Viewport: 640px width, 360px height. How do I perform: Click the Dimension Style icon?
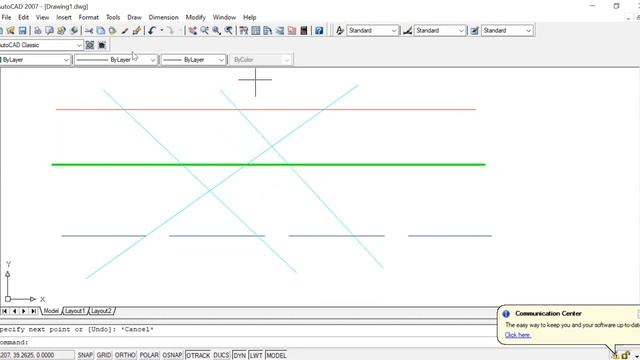tap(407, 31)
